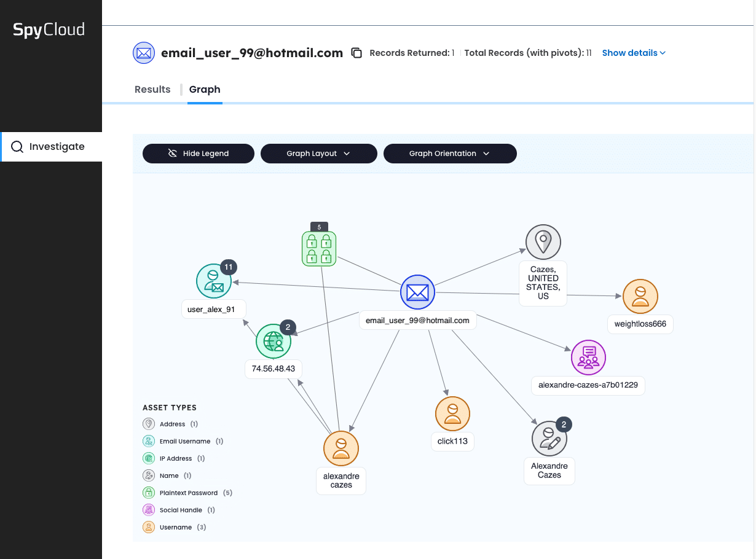The image size is (756, 559).
Task: Select the IP Address node 74.56.48.43
Action: click(x=274, y=342)
